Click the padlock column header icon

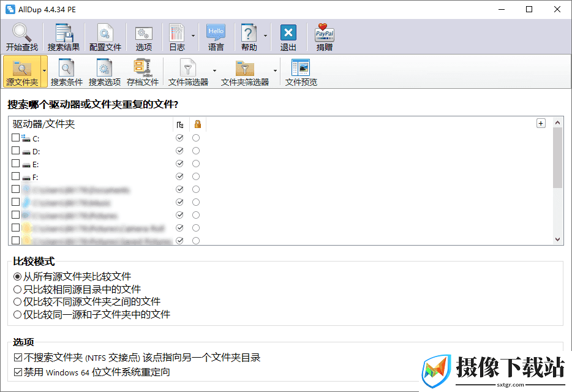pyautogui.click(x=198, y=124)
